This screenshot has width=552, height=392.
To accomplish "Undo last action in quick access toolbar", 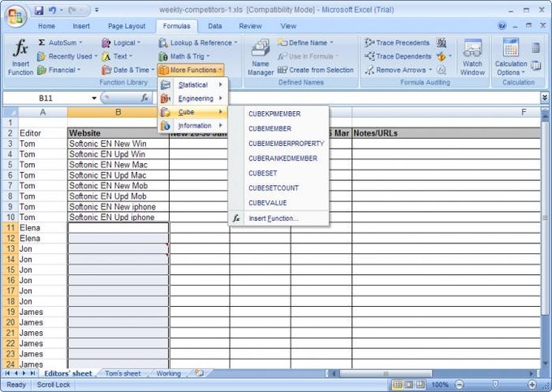I will (52, 11).
